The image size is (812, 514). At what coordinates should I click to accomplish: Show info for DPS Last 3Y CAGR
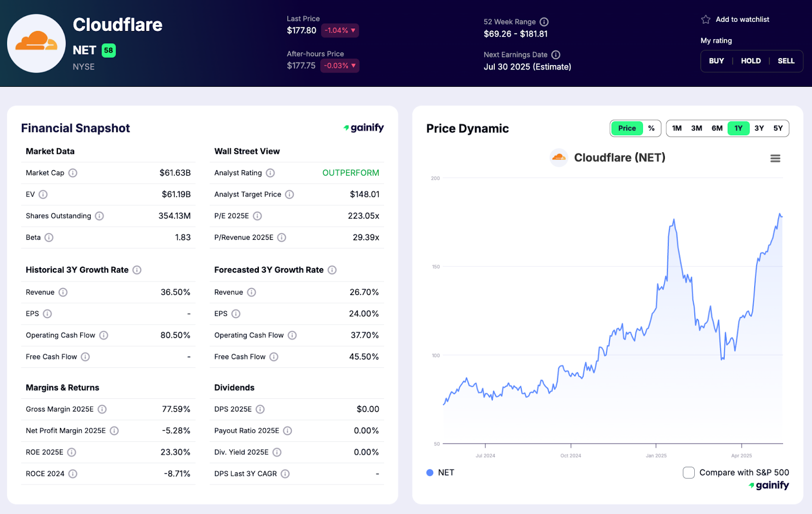tap(285, 474)
